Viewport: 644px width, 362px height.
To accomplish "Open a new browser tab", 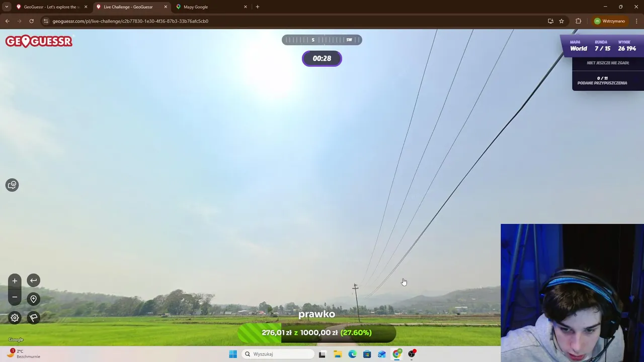I will 258,7.
